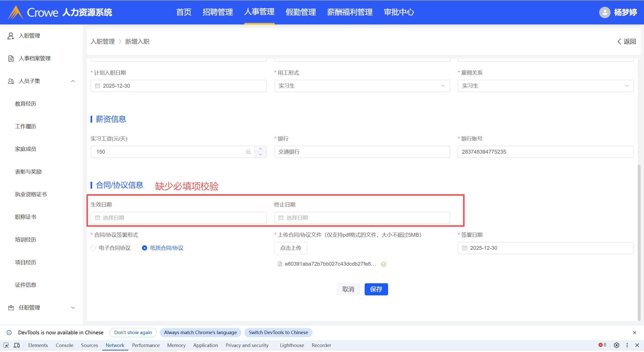Collapse the 人员子集 sidebar group
Screen dimensions: 644x352
[73, 81]
